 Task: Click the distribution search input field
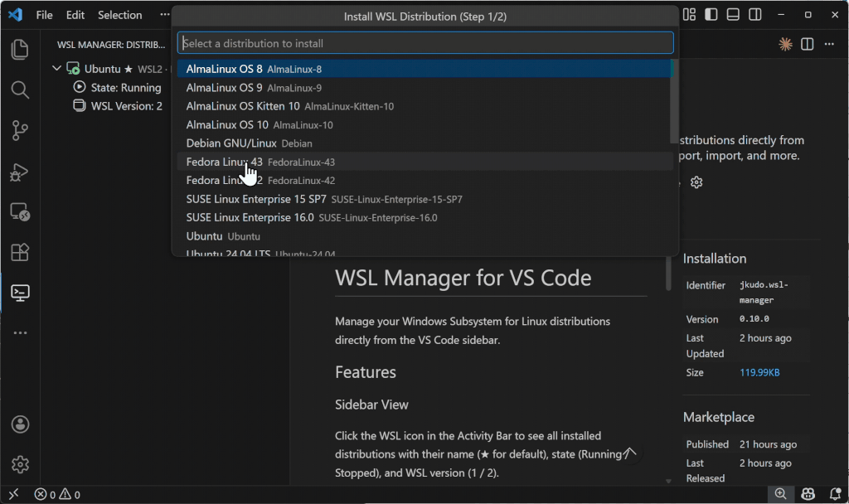click(424, 43)
